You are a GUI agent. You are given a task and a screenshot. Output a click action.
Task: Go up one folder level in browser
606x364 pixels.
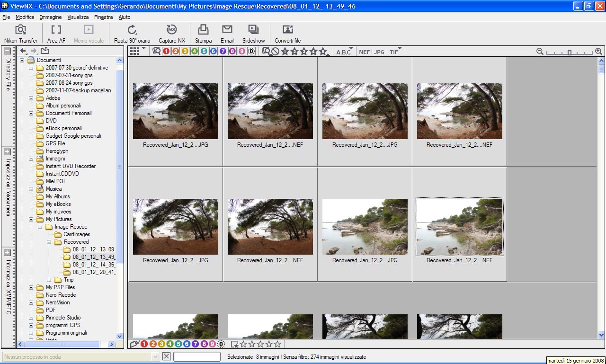click(x=45, y=51)
